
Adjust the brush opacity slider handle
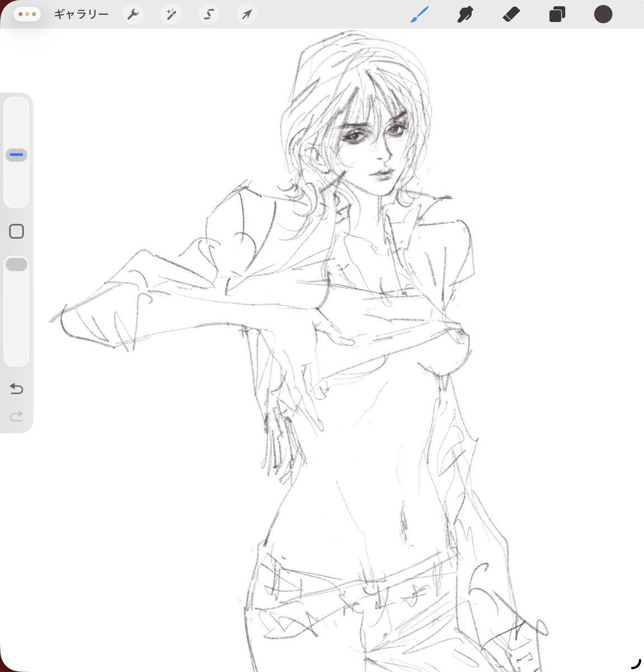[x=16, y=264]
